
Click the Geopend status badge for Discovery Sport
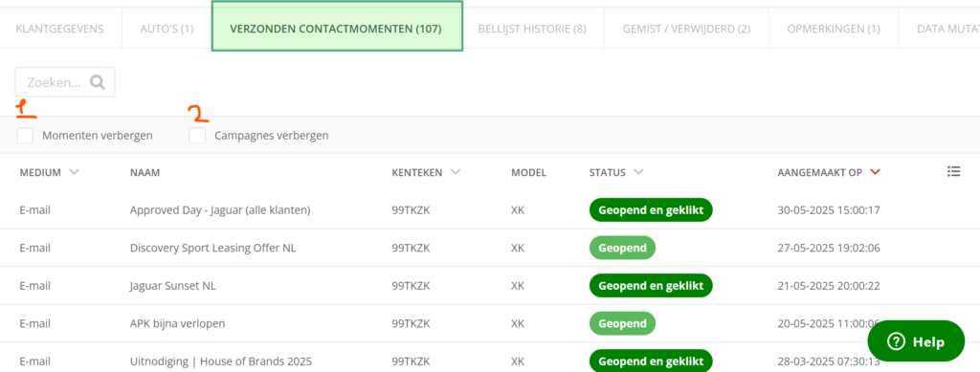pyautogui.click(x=622, y=248)
